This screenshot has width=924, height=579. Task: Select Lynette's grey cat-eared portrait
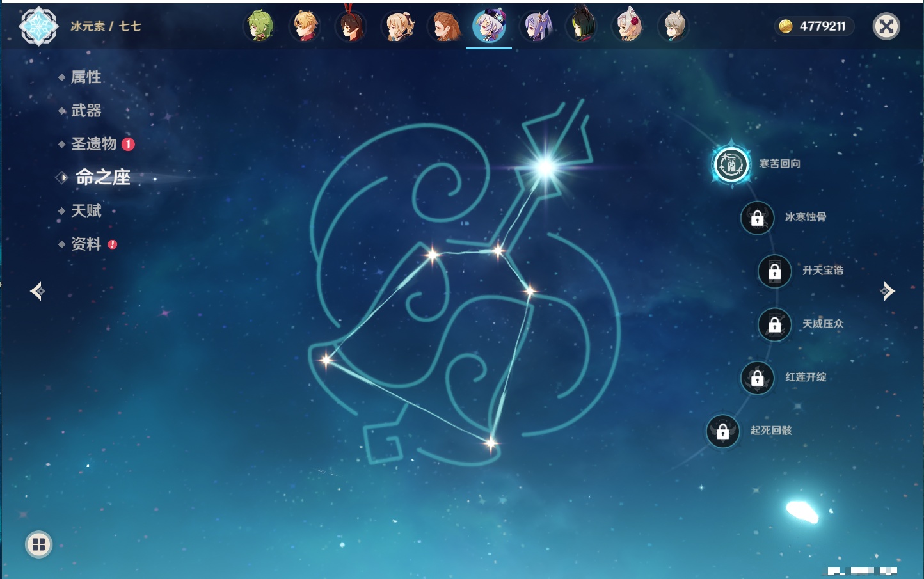[674, 26]
